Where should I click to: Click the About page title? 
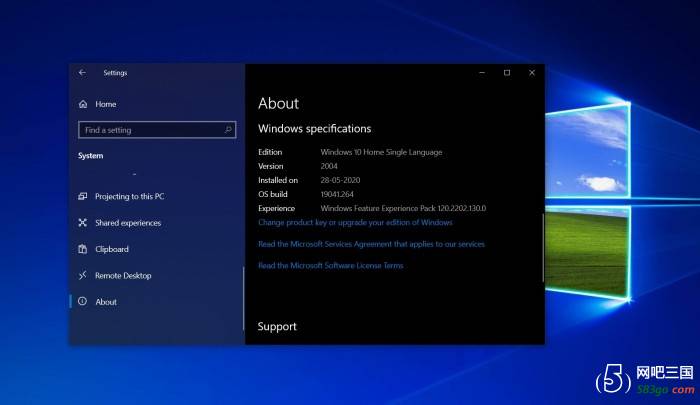[279, 103]
